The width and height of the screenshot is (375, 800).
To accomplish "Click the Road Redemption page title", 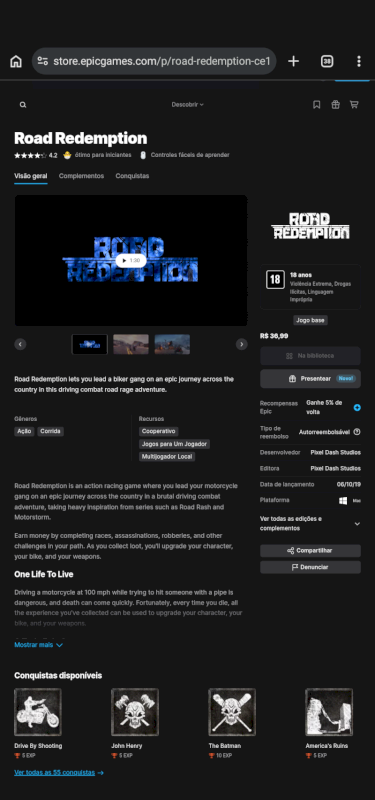I will click(x=81, y=138).
